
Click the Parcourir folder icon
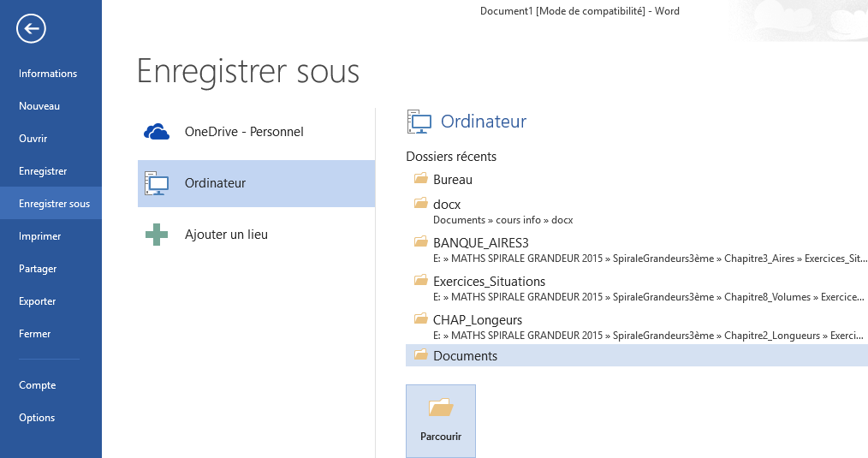[x=441, y=408]
